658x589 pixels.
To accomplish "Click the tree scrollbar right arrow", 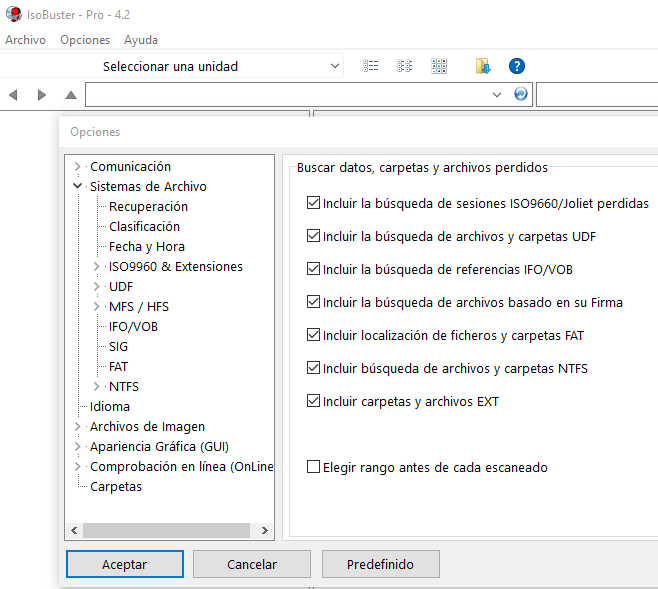I will point(264,530).
